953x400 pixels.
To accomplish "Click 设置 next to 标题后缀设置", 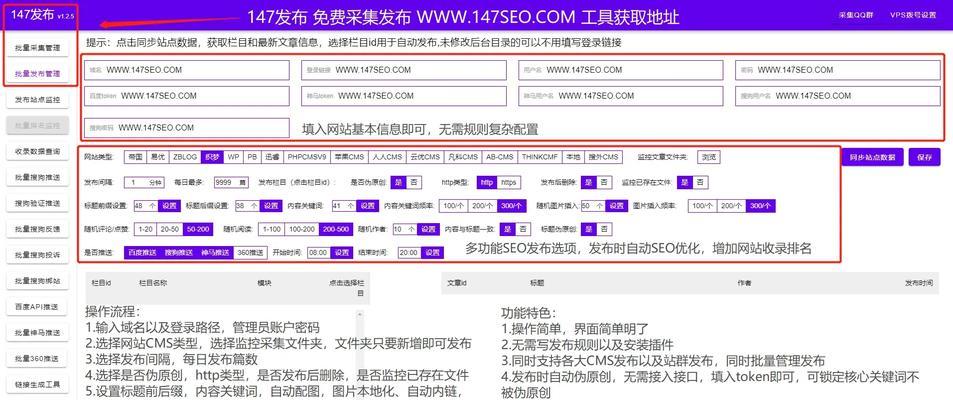I will tap(270, 206).
